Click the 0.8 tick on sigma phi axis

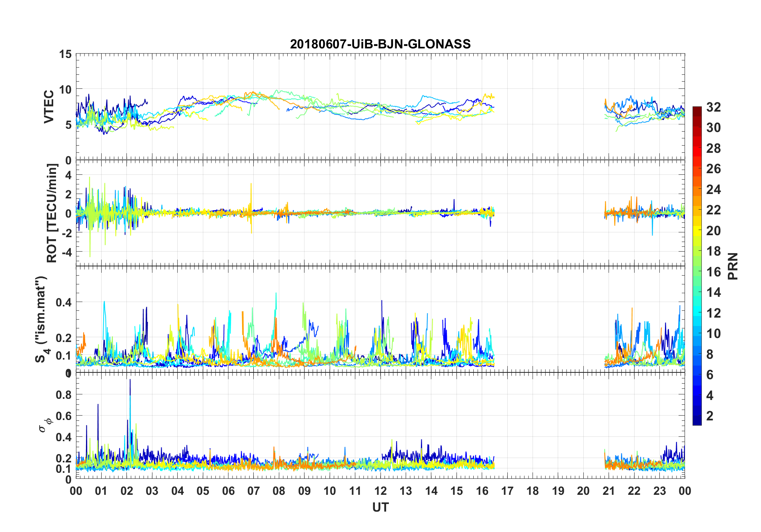[64, 394]
